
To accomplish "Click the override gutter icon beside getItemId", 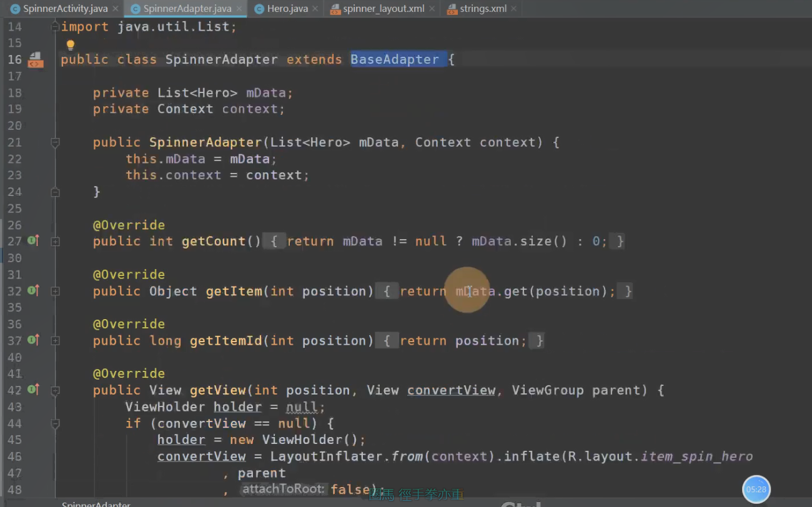I will (33, 340).
